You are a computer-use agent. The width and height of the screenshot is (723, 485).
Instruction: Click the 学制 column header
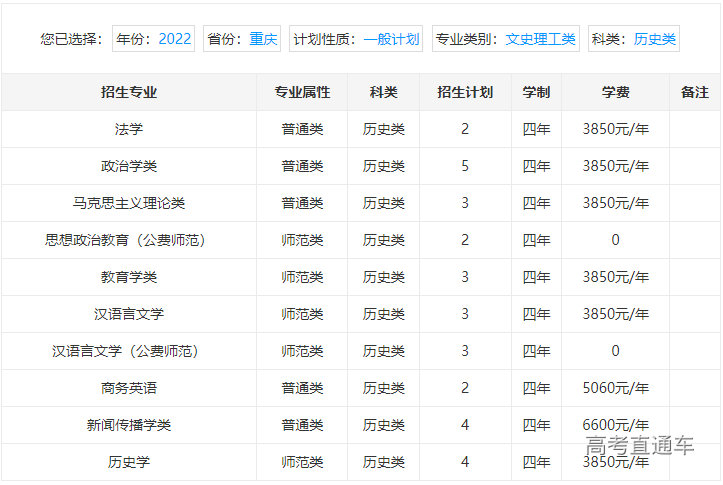pos(536,92)
